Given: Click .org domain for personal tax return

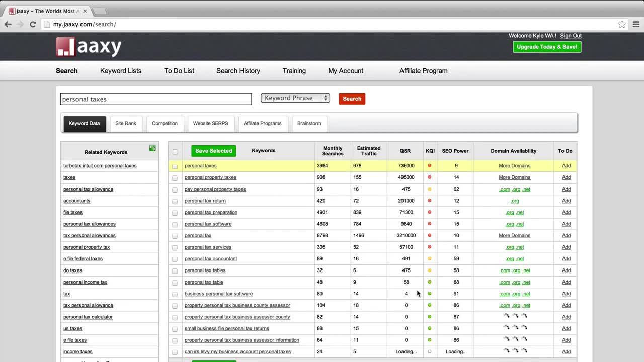Looking at the screenshot, I should pyautogui.click(x=515, y=201).
